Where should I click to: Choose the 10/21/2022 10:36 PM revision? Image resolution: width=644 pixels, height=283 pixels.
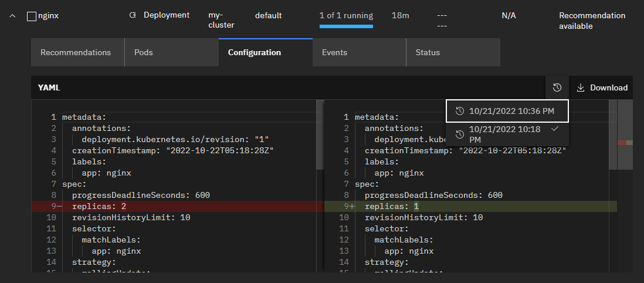point(510,111)
